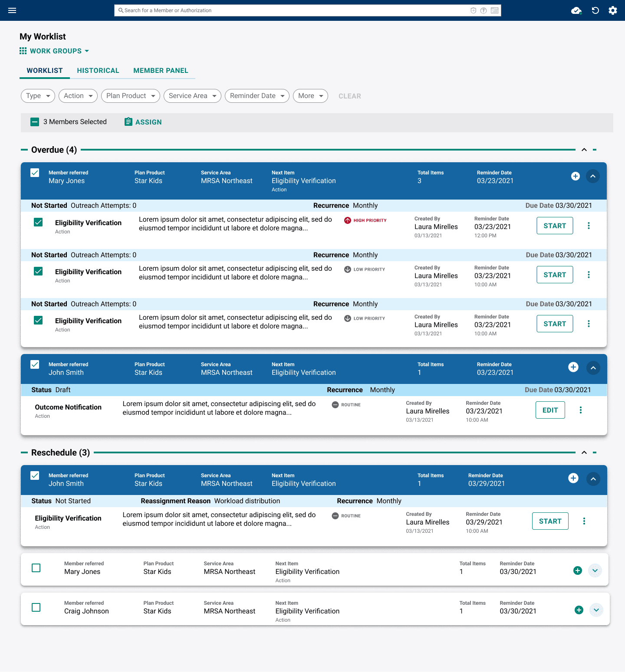Click Start for the 03/29/2021 reschedule item
The image size is (625, 672).
[550, 521]
